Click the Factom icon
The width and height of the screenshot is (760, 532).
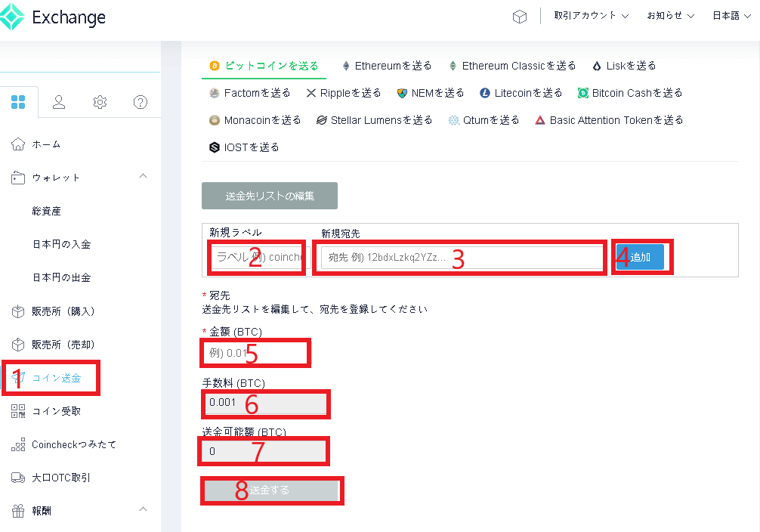pyautogui.click(x=215, y=93)
